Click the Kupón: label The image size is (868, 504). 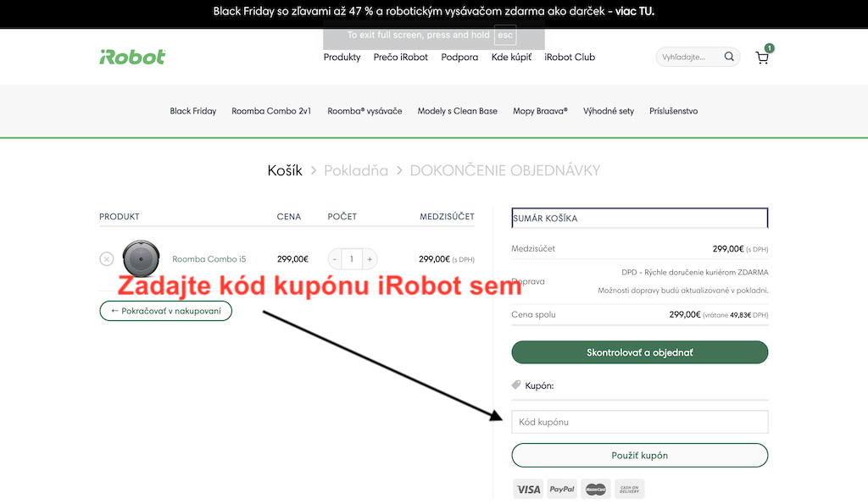point(539,385)
